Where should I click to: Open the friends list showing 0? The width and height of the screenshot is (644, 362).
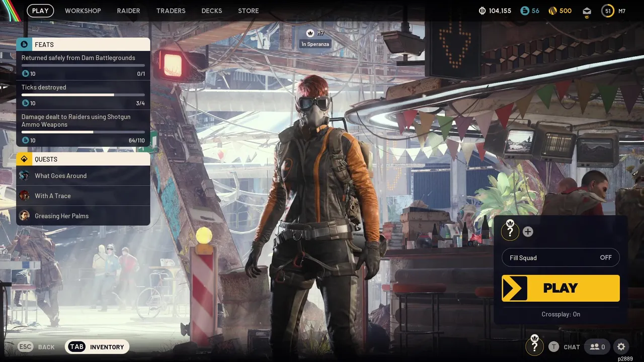(x=597, y=346)
